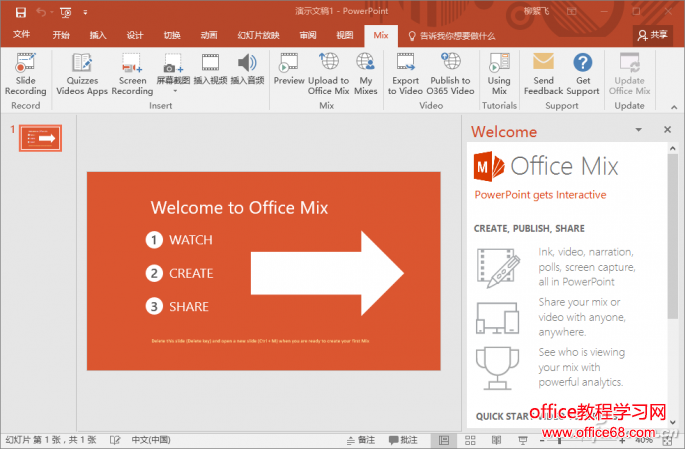Image resolution: width=685 pixels, height=449 pixels.
Task: Switch to 视图 View tab
Action: coord(345,35)
